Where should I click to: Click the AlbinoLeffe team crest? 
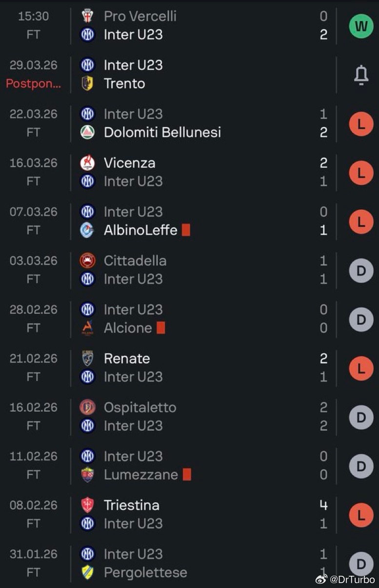pos(87,230)
